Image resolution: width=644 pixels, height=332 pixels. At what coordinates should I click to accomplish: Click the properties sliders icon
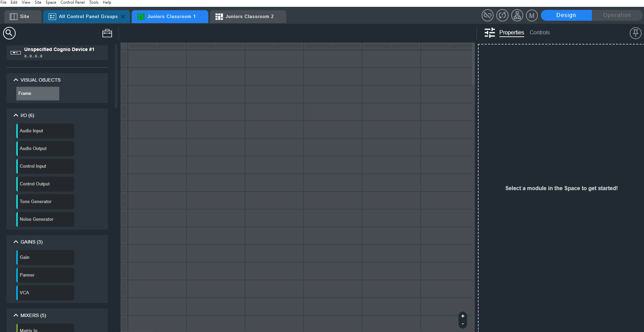(490, 33)
